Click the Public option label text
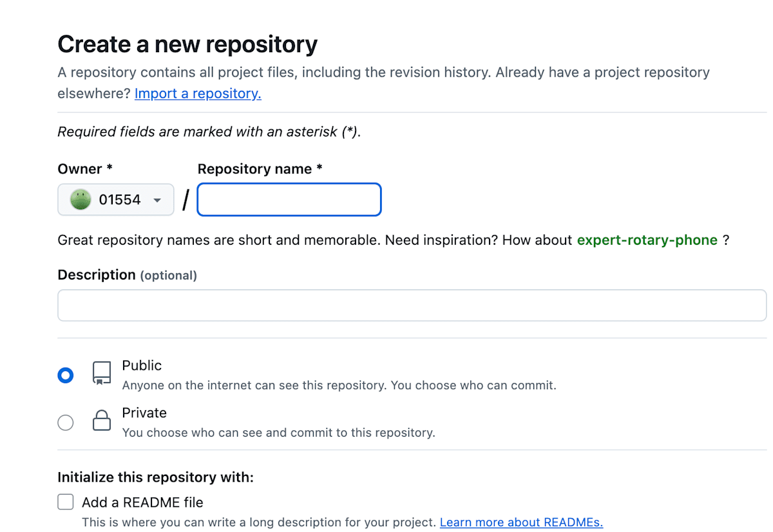 [x=142, y=365]
